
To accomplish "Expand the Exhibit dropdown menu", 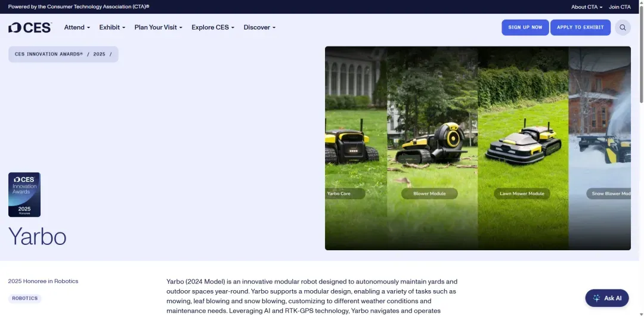I will coord(112,27).
